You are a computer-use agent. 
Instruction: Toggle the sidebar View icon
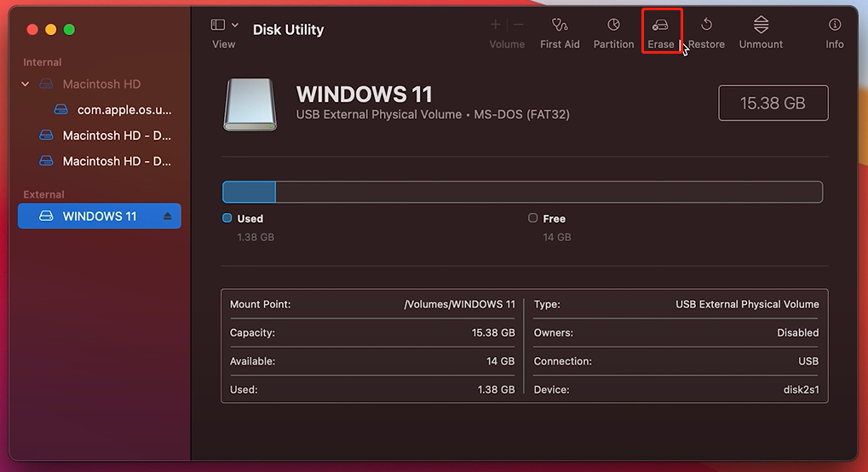[x=217, y=25]
